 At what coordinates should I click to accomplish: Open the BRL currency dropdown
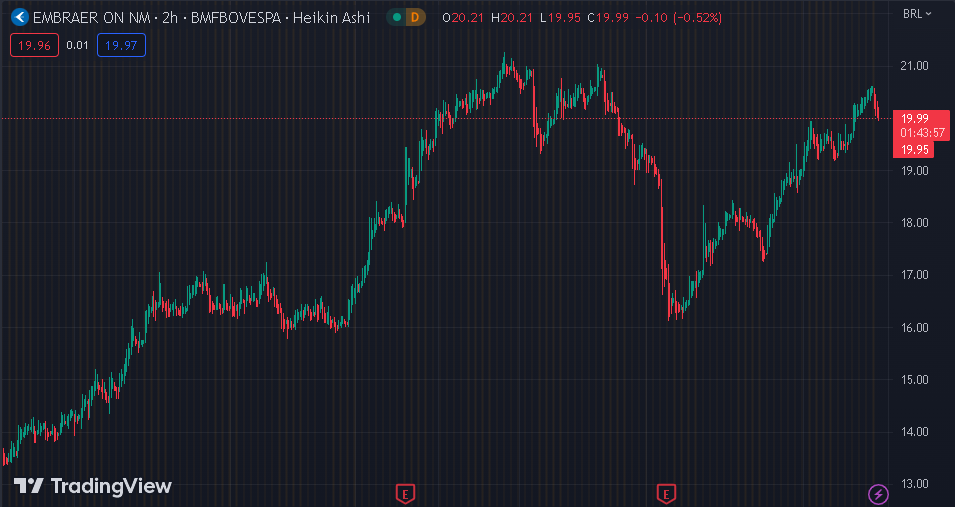tap(917, 13)
